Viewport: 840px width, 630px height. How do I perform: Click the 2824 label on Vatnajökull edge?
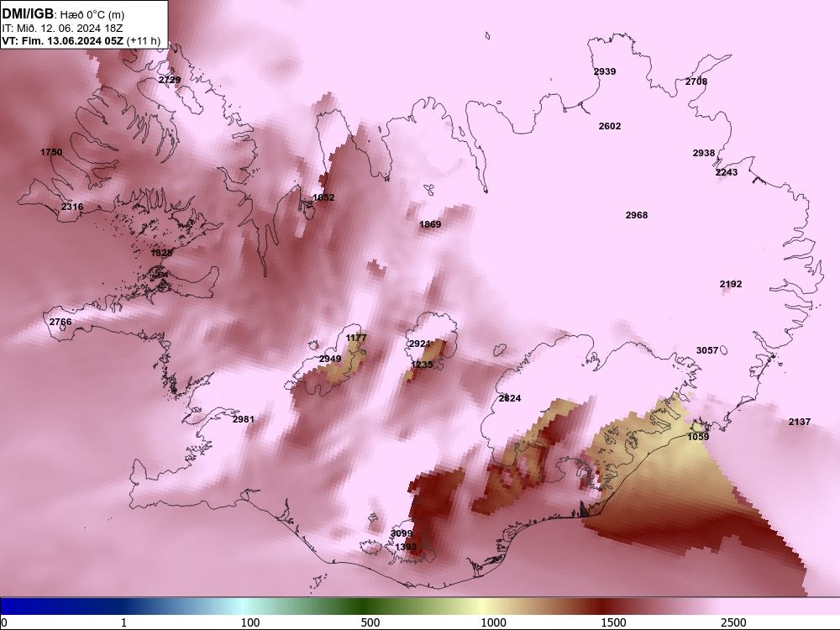coord(510,398)
